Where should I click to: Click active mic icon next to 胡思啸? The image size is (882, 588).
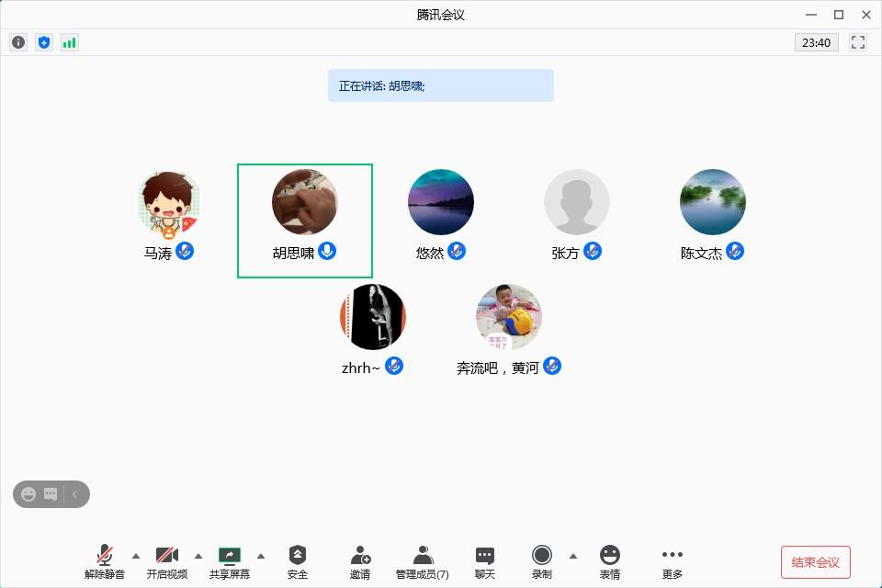[x=327, y=251]
